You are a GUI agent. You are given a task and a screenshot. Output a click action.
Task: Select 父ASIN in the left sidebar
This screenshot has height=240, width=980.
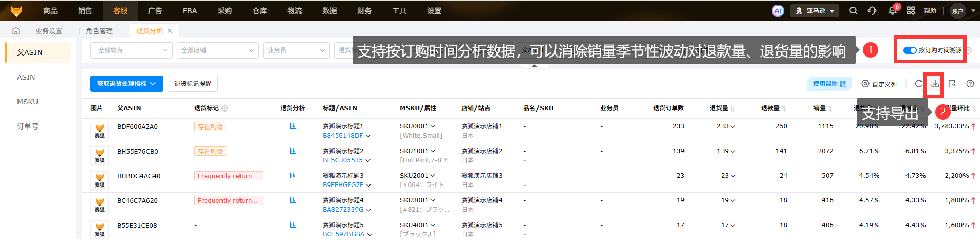(x=39, y=52)
